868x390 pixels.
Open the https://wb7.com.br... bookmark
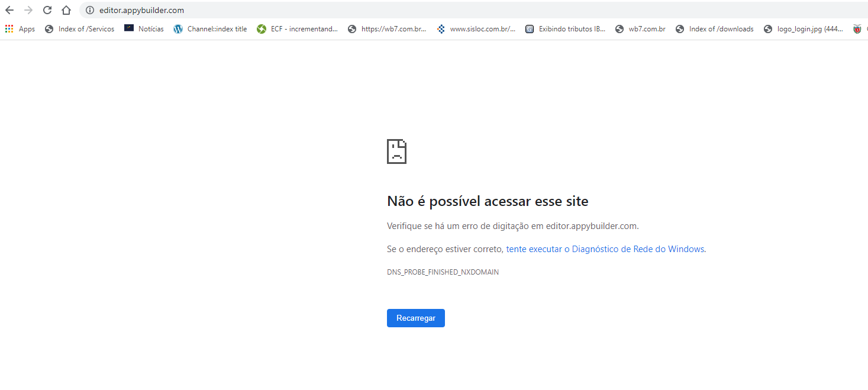click(x=388, y=29)
